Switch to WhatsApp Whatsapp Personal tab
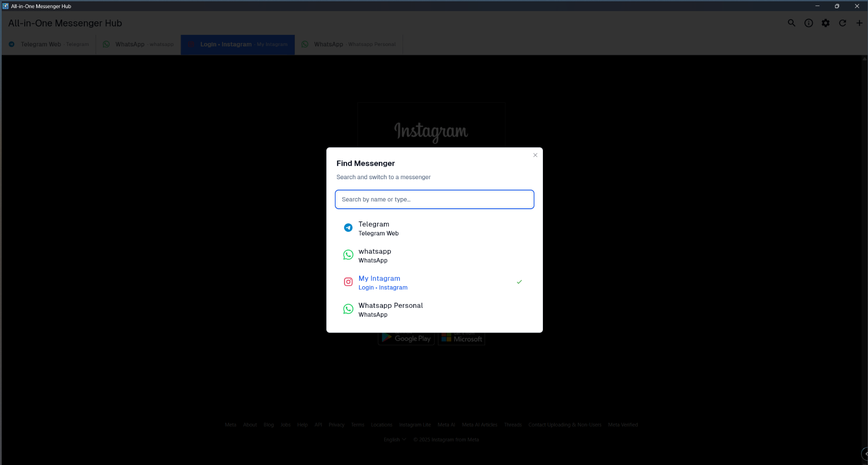Screen dimensions: 868x465 [x=348, y=44]
